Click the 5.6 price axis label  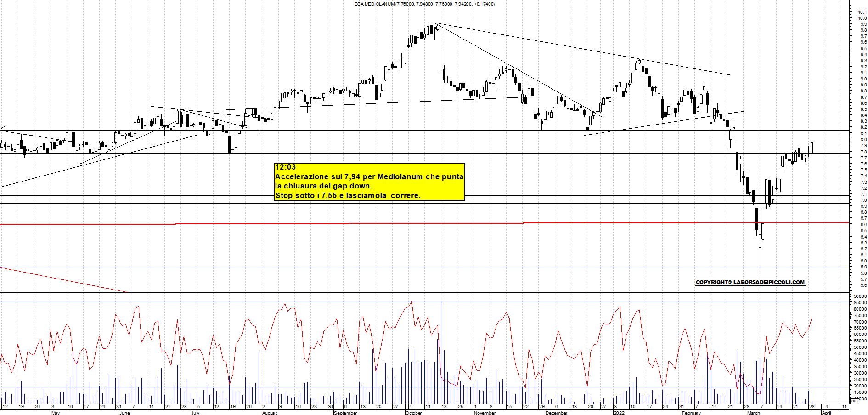(x=863, y=285)
